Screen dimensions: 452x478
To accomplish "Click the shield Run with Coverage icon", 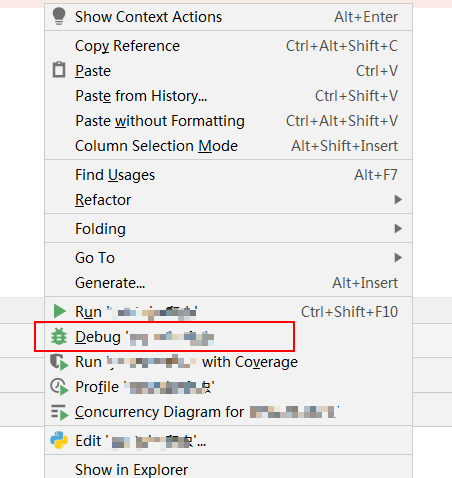I will (59, 362).
